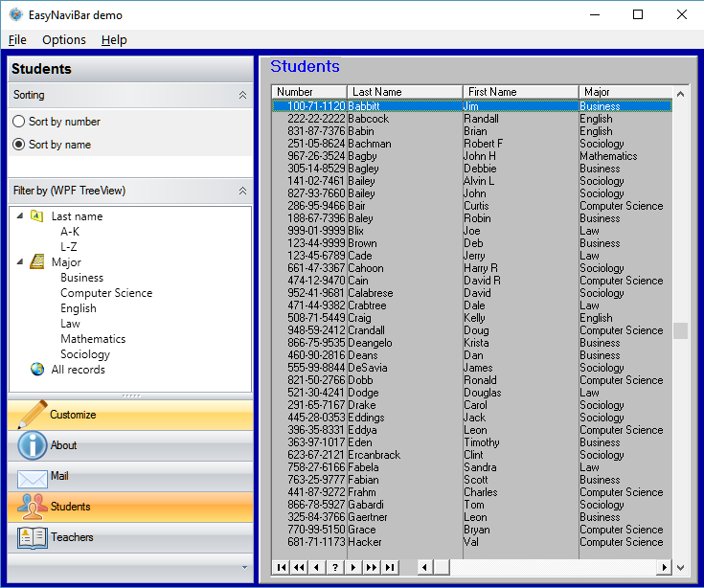This screenshot has height=588, width=704.
Task: Open the About info icon
Action: point(32,445)
